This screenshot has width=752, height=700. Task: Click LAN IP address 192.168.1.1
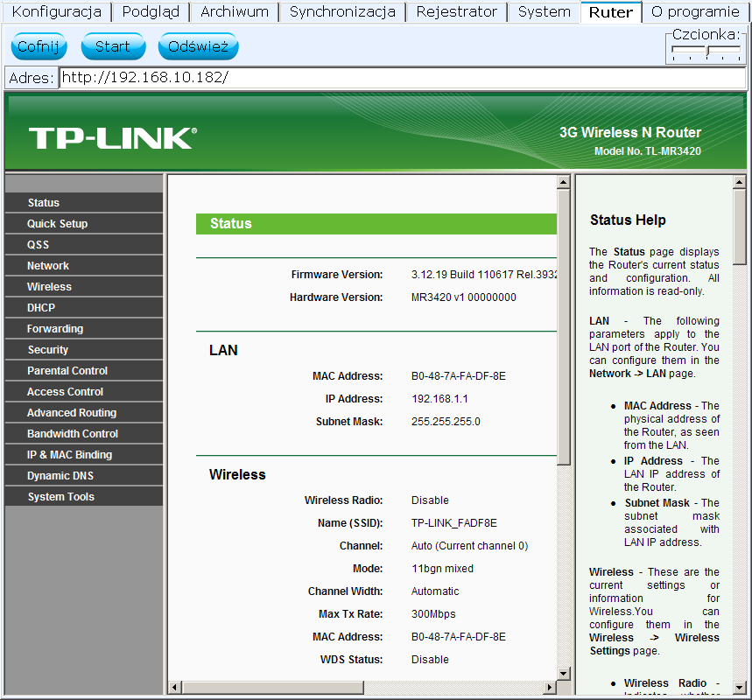click(439, 399)
